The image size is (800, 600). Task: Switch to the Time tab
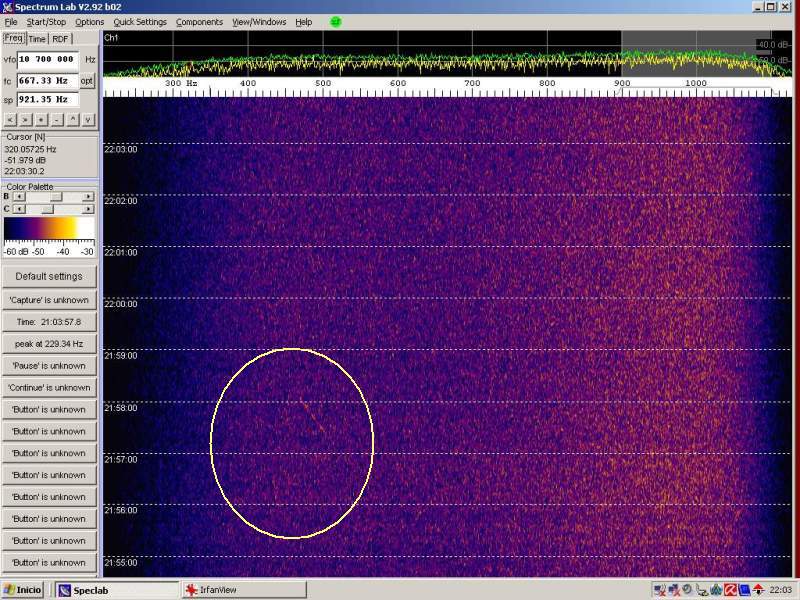click(37, 39)
